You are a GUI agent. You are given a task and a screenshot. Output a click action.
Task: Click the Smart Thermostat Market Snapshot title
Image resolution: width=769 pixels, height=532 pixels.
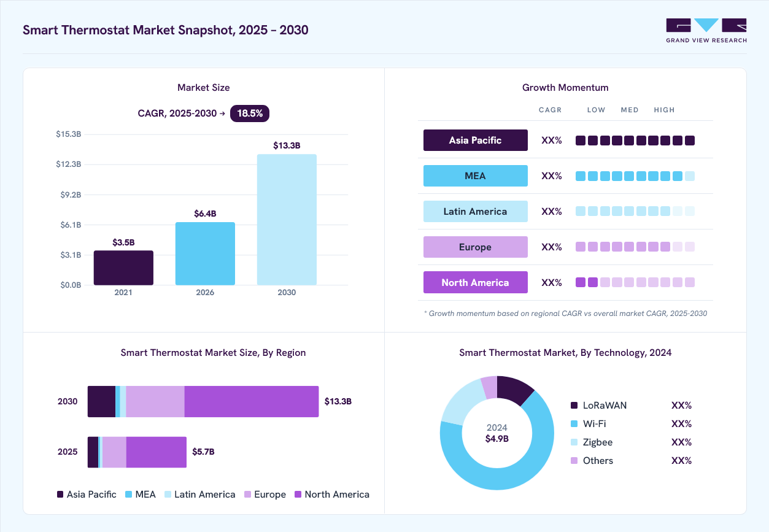166,30
